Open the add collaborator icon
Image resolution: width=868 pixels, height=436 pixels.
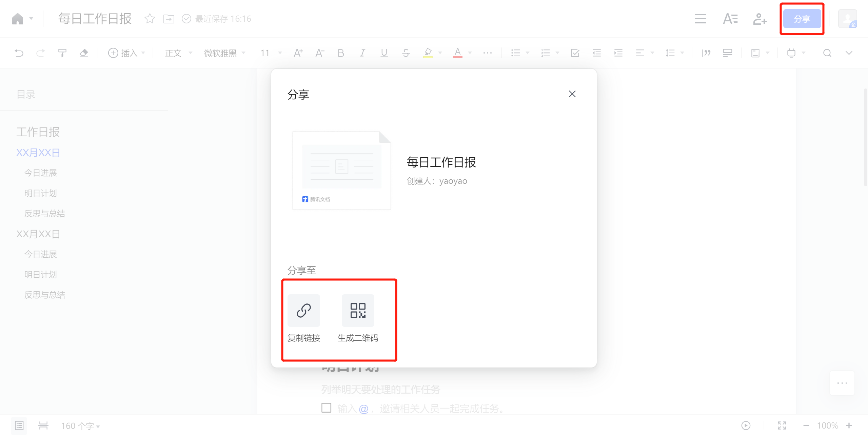759,19
